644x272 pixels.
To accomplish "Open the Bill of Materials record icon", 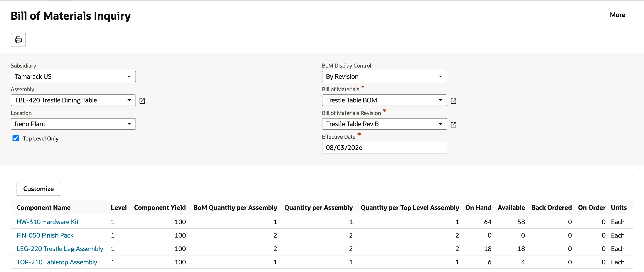I will (453, 101).
